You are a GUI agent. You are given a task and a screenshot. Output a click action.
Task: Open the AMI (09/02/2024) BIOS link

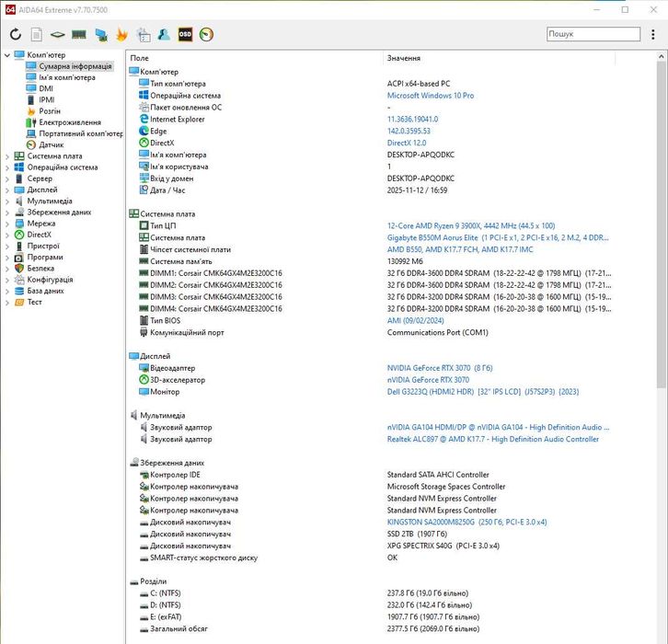pyautogui.click(x=415, y=321)
